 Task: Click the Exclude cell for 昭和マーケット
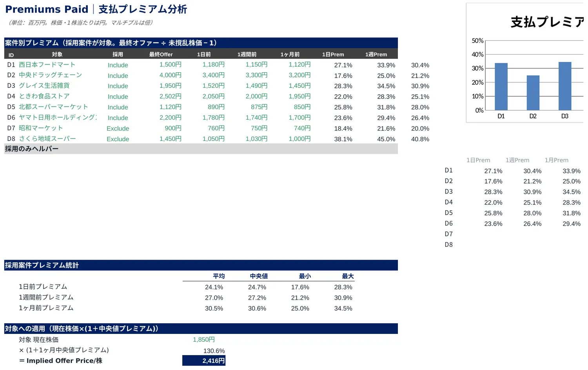(x=118, y=128)
